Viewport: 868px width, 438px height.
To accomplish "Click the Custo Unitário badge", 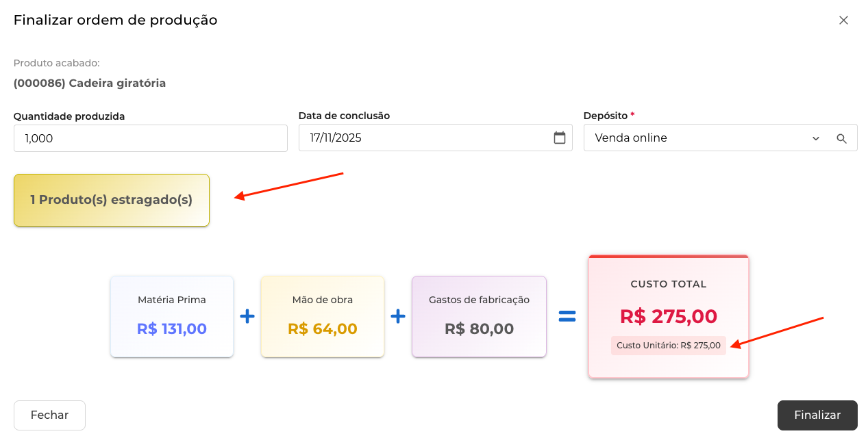I will (x=669, y=346).
